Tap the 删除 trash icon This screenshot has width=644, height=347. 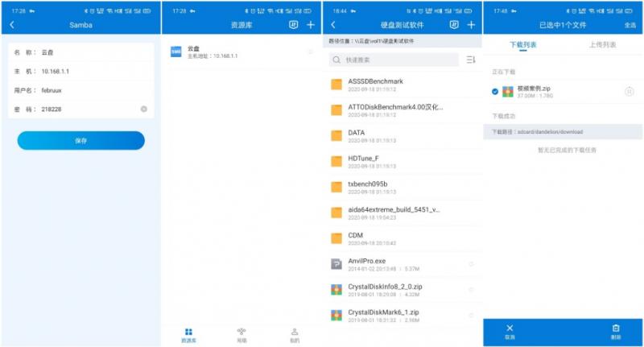616,332
